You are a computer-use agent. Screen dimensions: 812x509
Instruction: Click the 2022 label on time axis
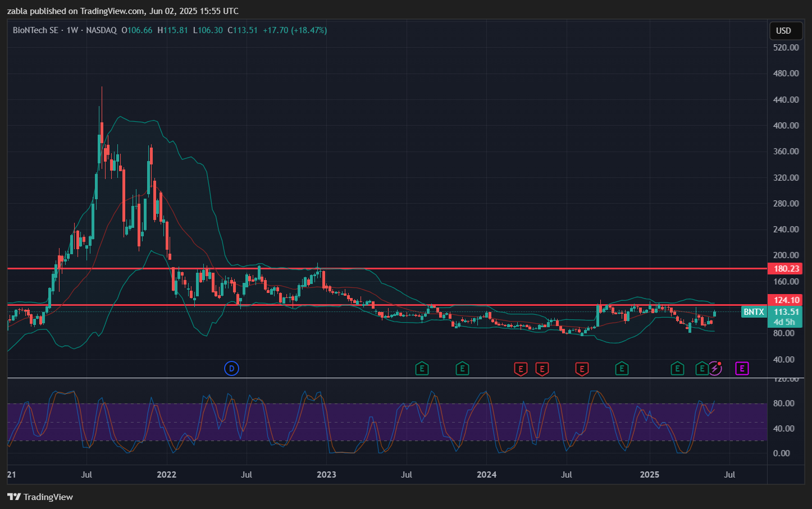pyautogui.click(x=167, y=475)
